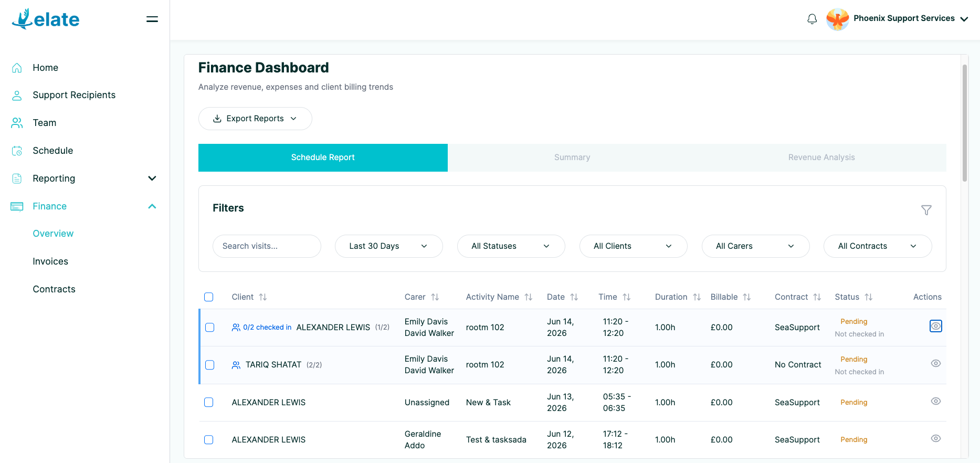Collapse the Finance menu chevron
Screen dimensions: 980x463
click(152, 206)
